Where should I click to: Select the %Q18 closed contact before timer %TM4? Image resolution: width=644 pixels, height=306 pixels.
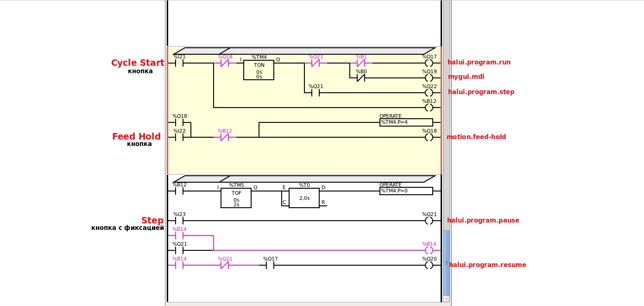[225, 63]
